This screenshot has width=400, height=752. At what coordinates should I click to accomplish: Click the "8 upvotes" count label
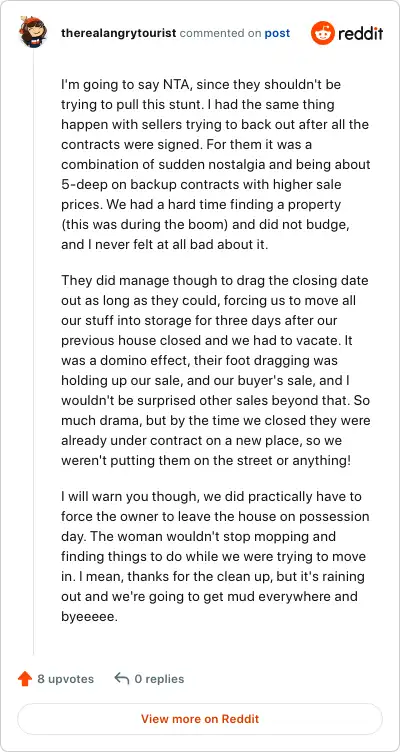(x=66, y=679)
